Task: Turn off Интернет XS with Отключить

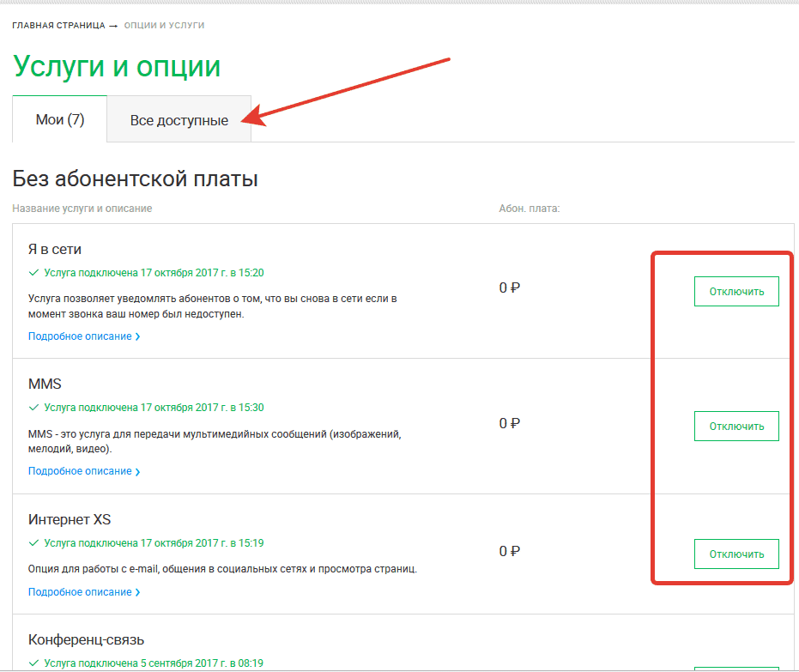Action: (x=735, y=554)
